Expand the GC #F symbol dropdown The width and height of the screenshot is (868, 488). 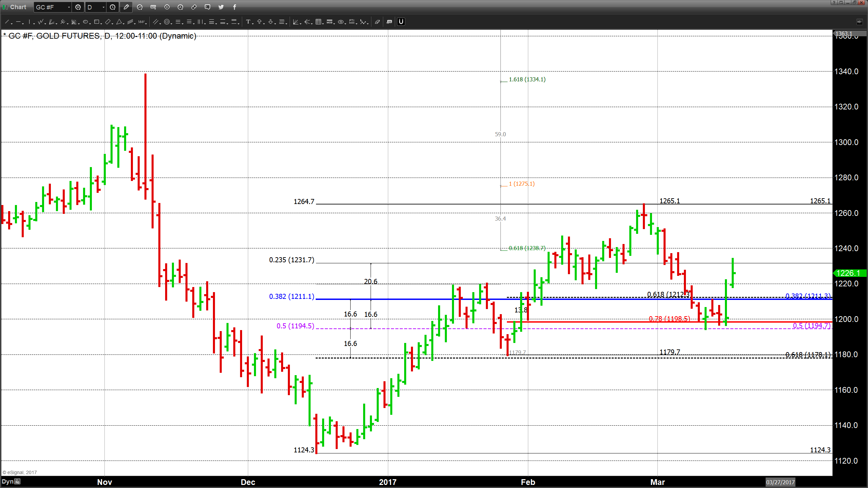click(x=69, y=7)
